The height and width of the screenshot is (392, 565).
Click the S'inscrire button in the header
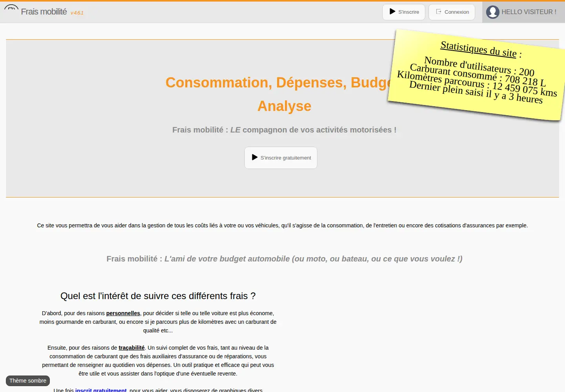click(x=404, y=12)
